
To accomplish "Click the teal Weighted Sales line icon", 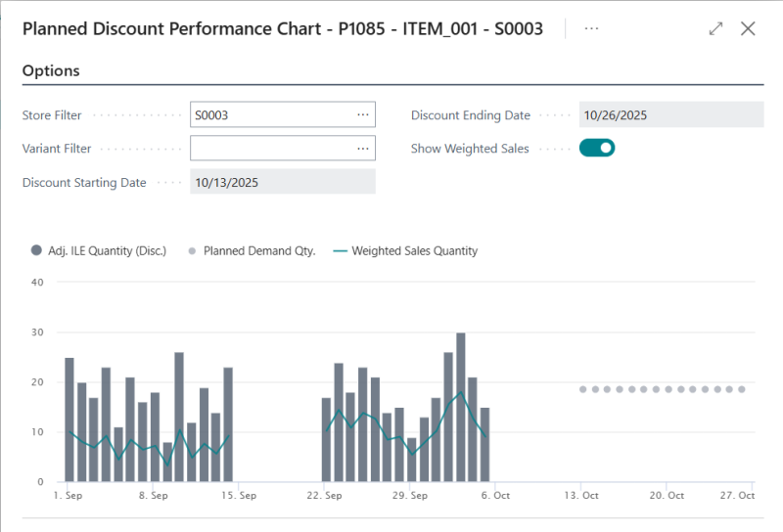I will pyautogui.click(x=341, y=250).
